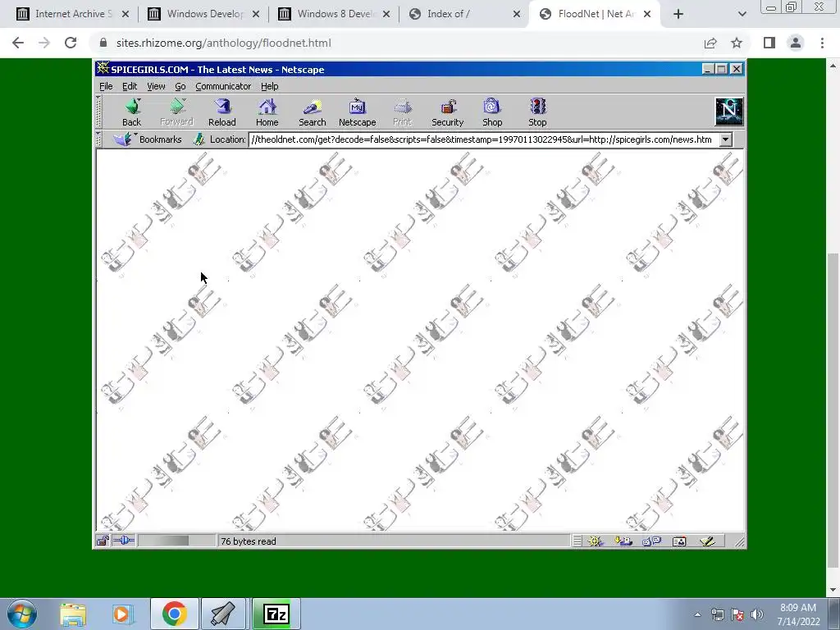Stop page loading in Netscape
The image size is (840, 630).
coord(537,112)
